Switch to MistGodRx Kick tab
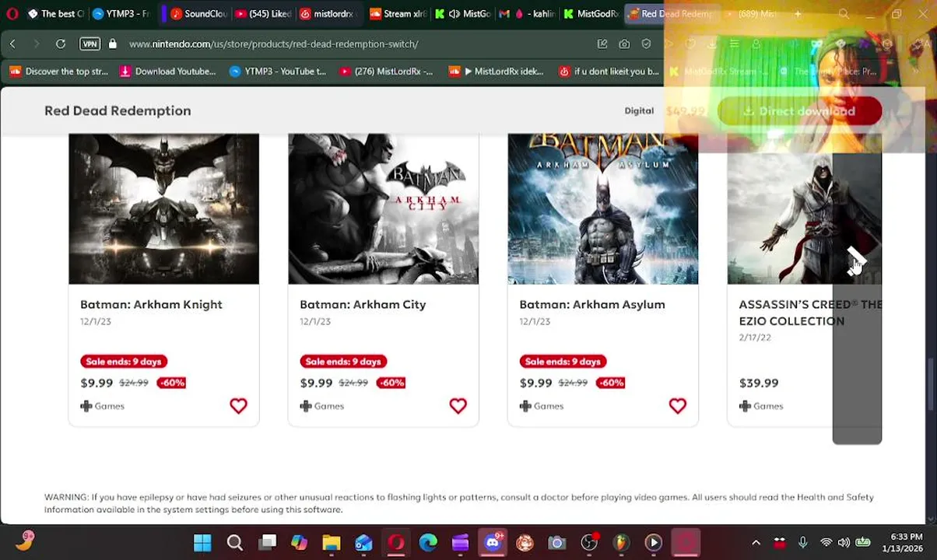937x560 pixels. [591, 14]
